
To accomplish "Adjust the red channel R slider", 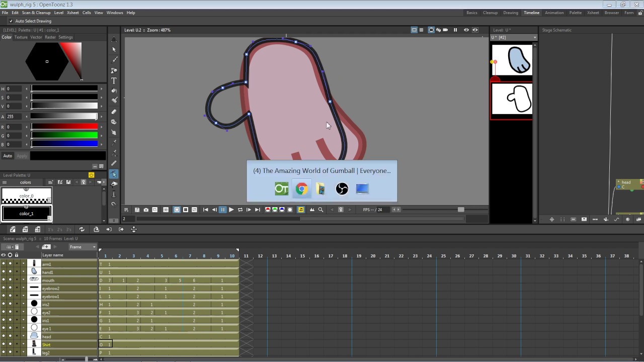I will [x=64, y=127].
